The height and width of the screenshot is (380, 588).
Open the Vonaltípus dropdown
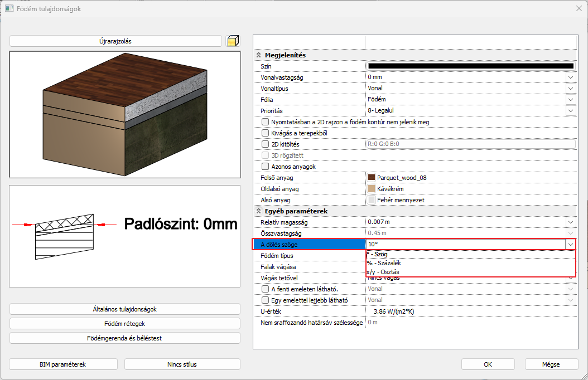point(571,89)
